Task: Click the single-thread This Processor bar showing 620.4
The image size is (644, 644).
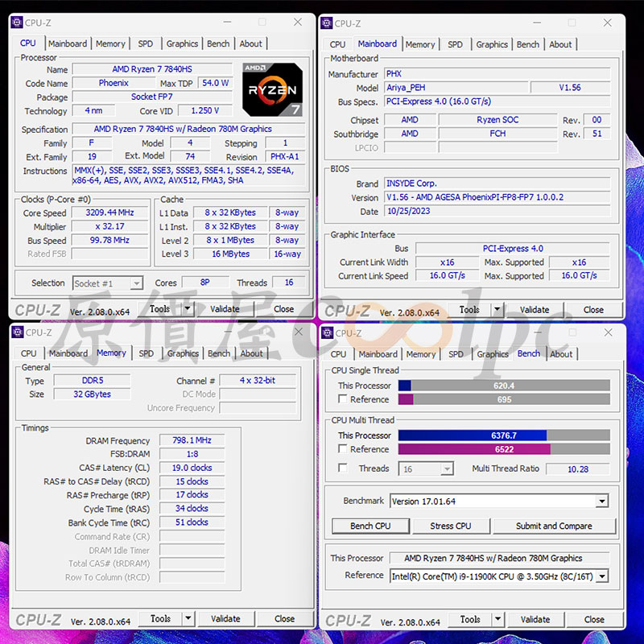Action: [504, 386]
